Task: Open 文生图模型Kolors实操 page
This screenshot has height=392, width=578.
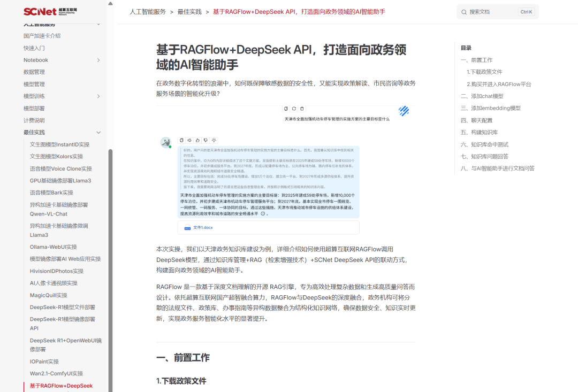Action: pos(56,156)
